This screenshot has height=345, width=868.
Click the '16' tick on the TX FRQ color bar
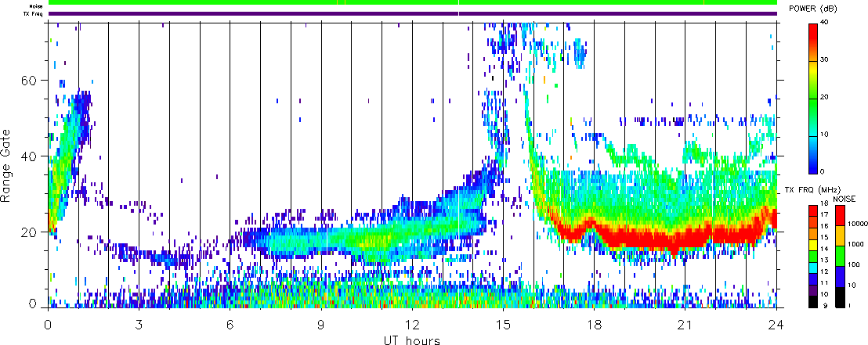(x=823, y=225)
